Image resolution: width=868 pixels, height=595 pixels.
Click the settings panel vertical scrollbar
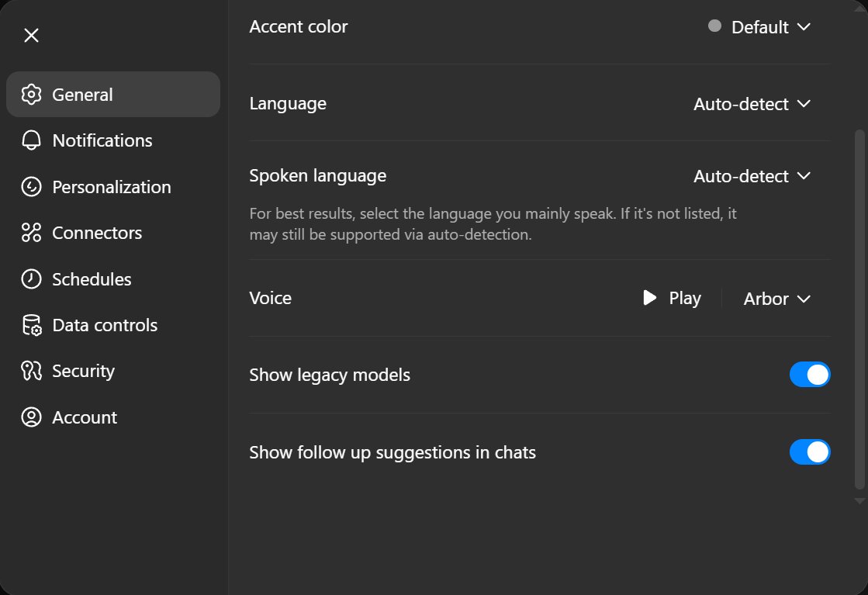pyautogui.click(x=859, y=310)
